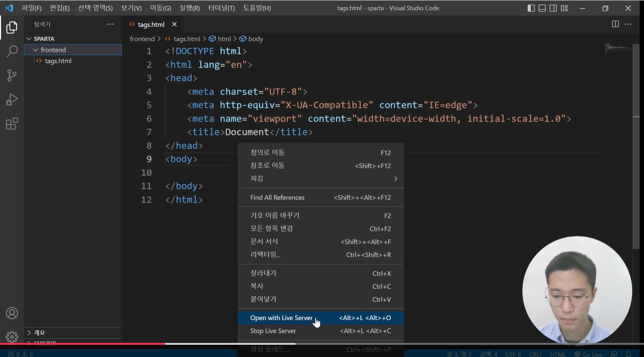This screenshot has height=357, width=644.
Task: Open the 보기(V) menu
Action: (x=131, y=8)
